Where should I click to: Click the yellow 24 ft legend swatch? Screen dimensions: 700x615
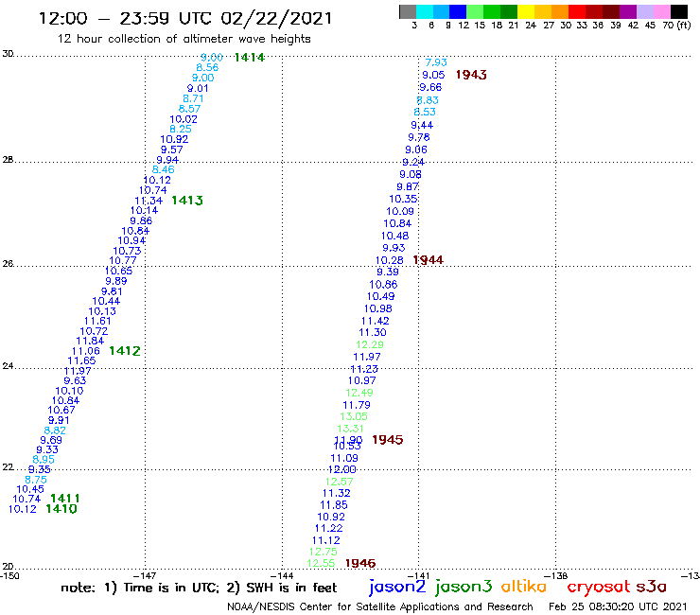tap(525, 11)
